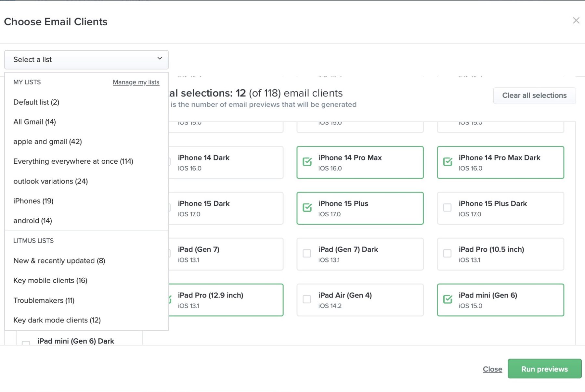Click the iPad (Gen 7) card
Image resolution: width=585 pixels, height=392 pixels.
pyautogui.click(x=226, y=254)
